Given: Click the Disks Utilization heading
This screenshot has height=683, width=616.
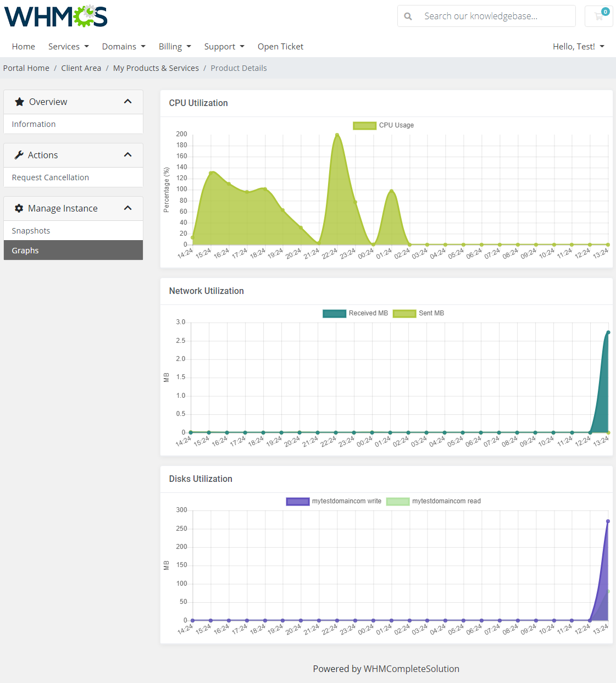Looking at the screenshot, I should click(x=201, y=479).
